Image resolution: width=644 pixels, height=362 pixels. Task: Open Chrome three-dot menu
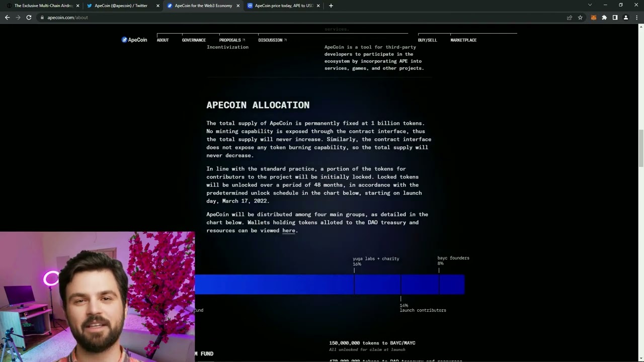636,18
